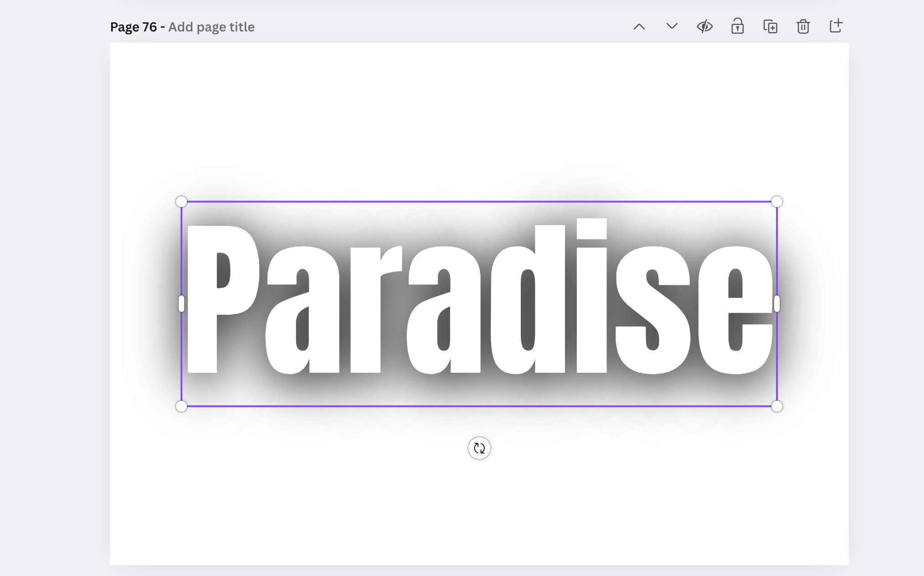The height and width of the screenshot is (576, 924).
Task: Click the rotate handle below the text box
Action: click(479, 448)
